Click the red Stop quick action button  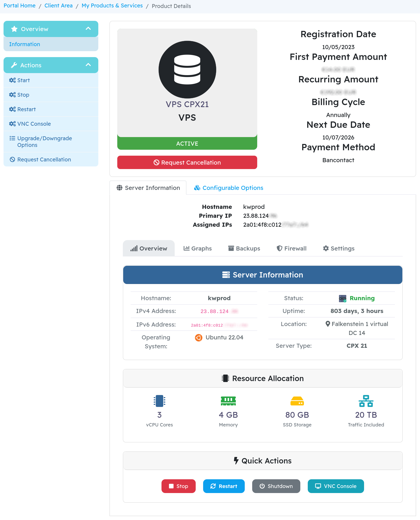(x=179, y=486)
